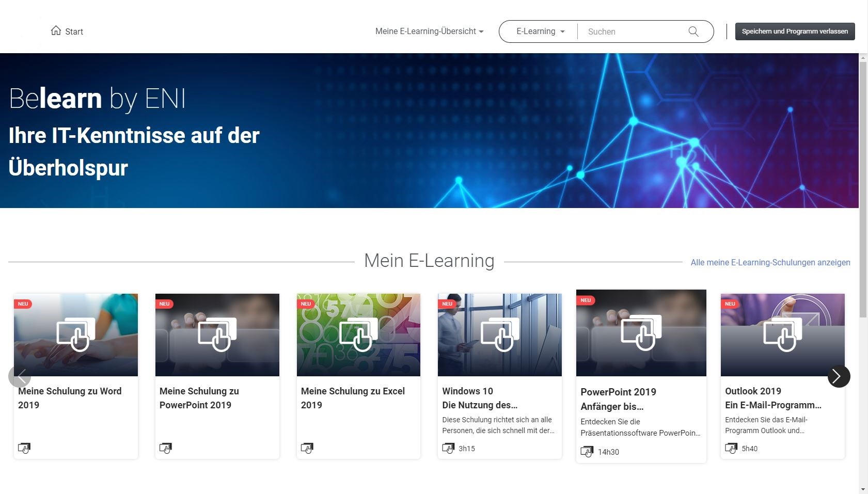The image size is (868, 494).
Task: Click the large hand icon on Word 2019 card
Action: (76, 334)
